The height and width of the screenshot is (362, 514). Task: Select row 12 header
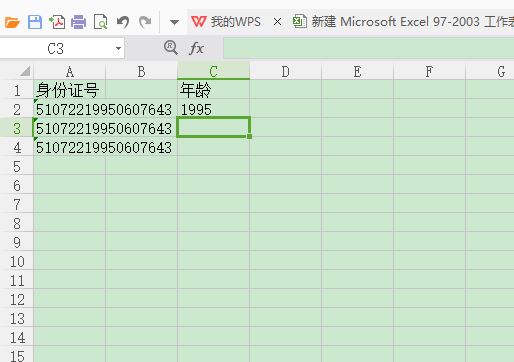tap(17, 299)
